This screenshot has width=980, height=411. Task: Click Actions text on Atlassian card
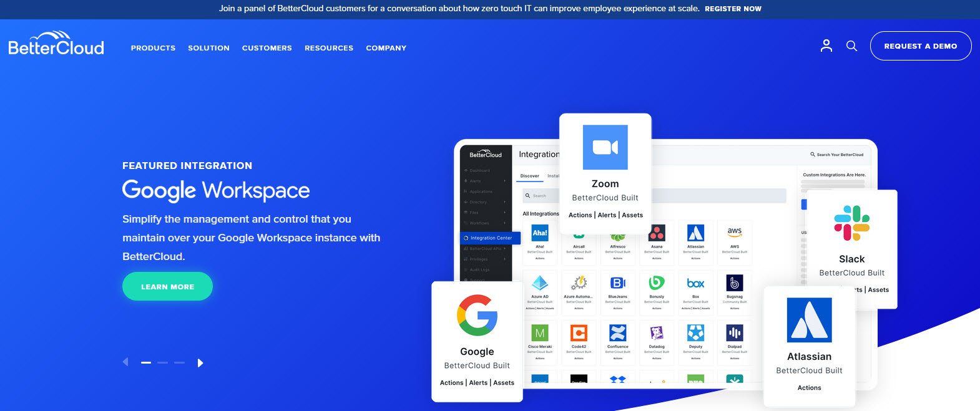pos(809,388)
